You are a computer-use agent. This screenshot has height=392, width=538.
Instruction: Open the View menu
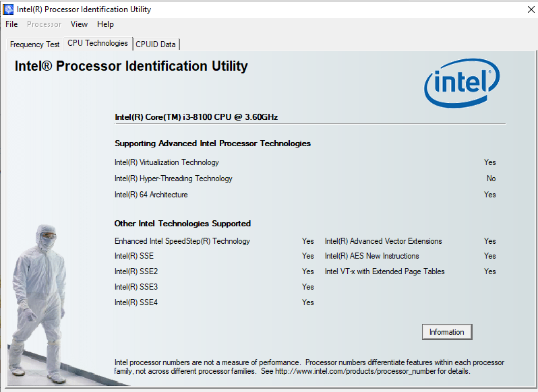pyautogui.click(x=79, y=24)
